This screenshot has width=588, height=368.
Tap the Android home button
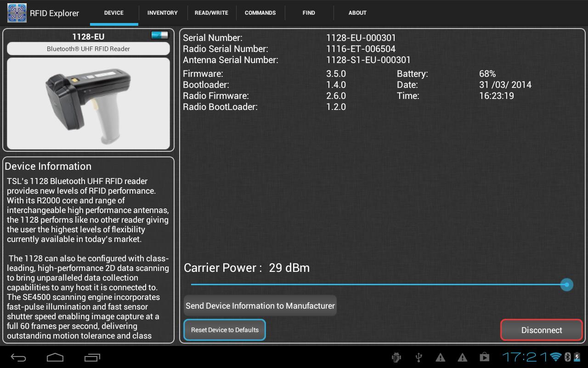[55, 357]
